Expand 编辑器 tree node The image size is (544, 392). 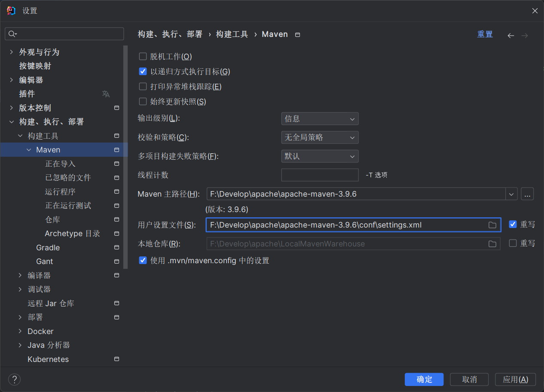point(12,80)
